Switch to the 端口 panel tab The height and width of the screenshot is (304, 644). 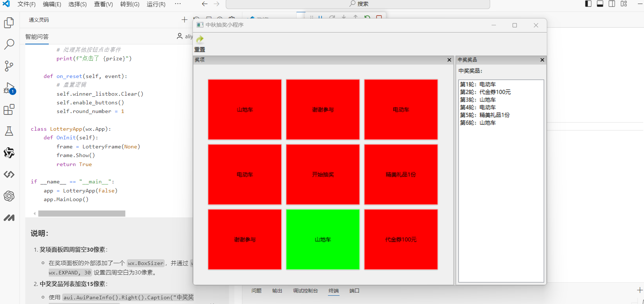point(354,291)
